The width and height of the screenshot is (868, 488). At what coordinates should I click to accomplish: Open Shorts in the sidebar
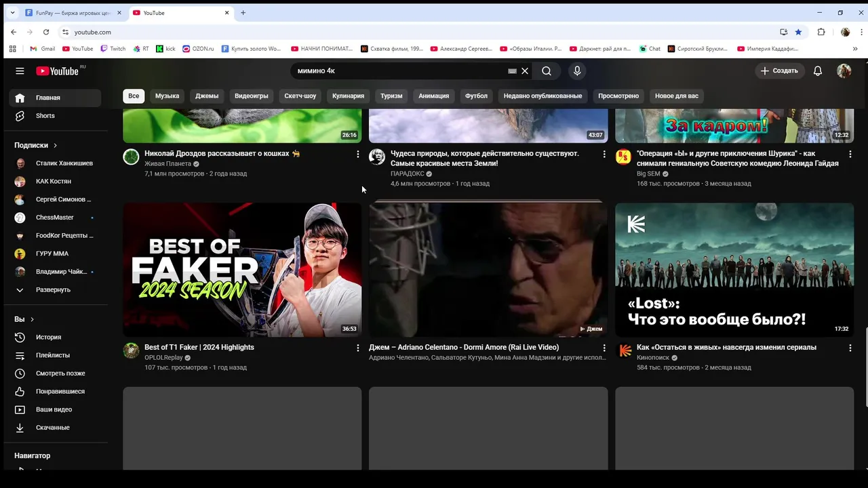(55, 116)
